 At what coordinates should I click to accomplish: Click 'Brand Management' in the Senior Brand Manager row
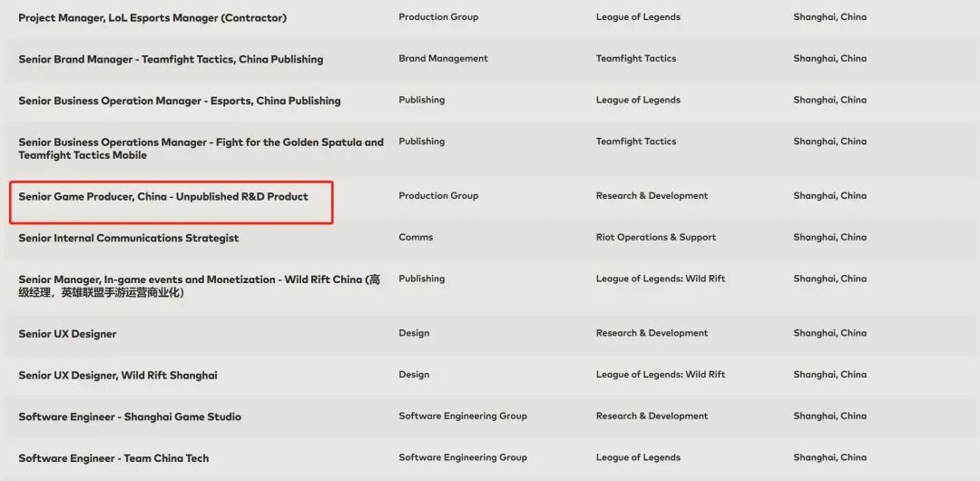pyautogui.click(x=443, y=58)
